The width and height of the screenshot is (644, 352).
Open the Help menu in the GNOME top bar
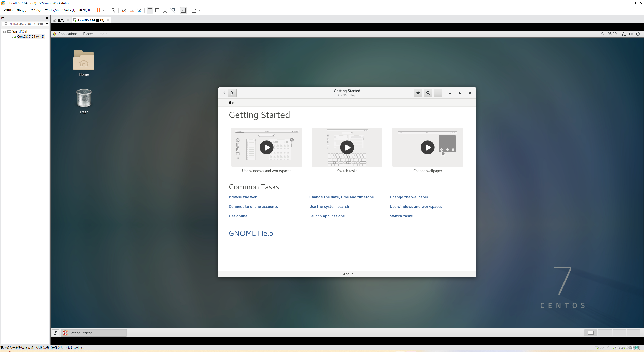click(103, 34)
